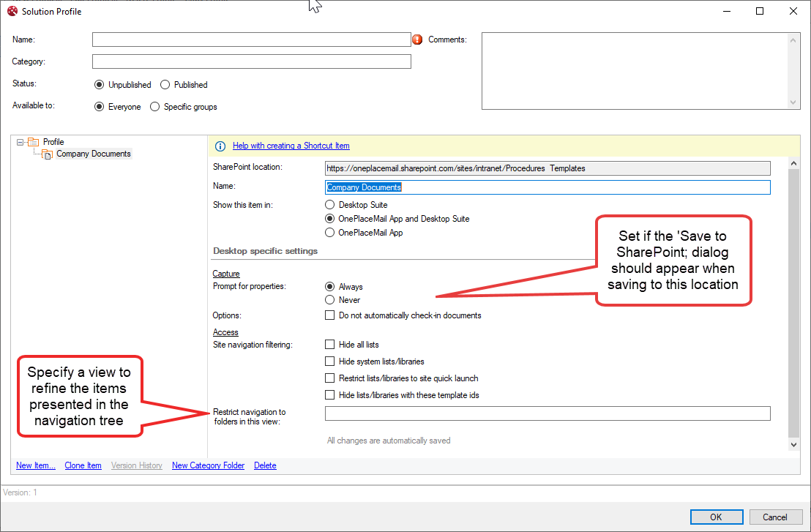
Task: Click the settings panel scroll down arrow
Action: [x=794, y=444]
